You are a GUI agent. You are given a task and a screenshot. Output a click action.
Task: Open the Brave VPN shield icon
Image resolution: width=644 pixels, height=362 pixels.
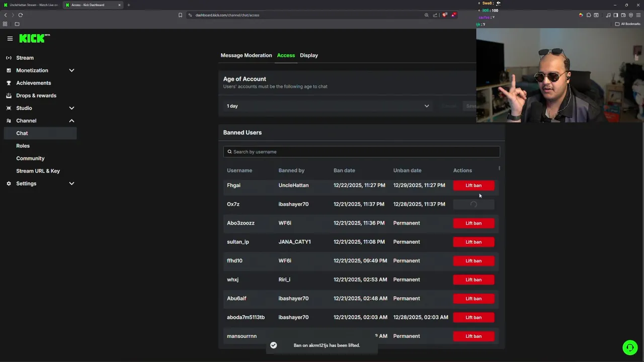tap(631, 15)
